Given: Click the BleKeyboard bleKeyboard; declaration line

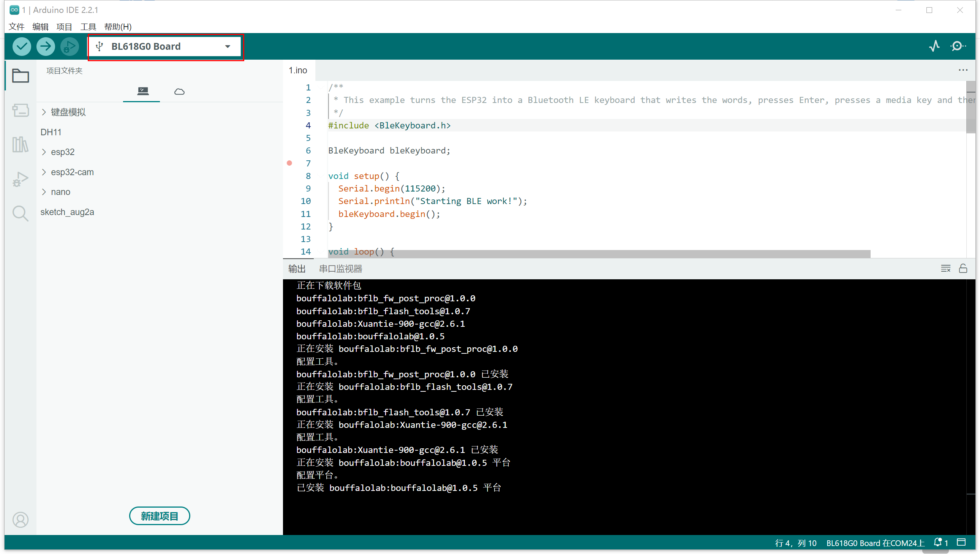Looking at the screenshot, I should 389,151.
